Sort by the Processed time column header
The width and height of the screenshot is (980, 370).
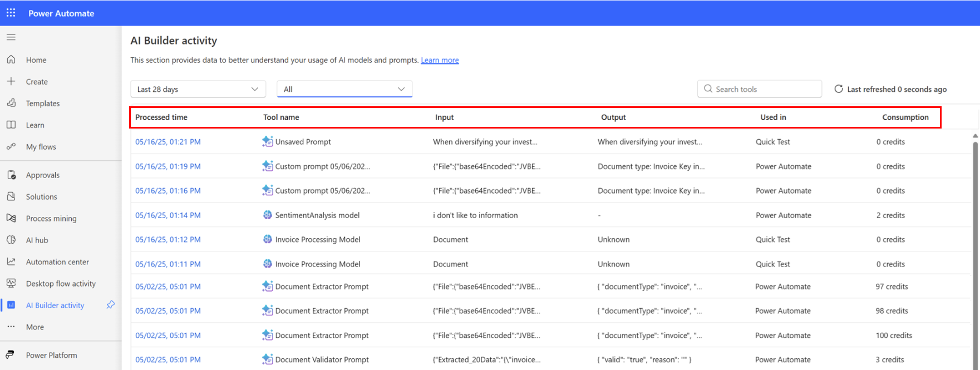pyautogui.click(x=161, y=117)
